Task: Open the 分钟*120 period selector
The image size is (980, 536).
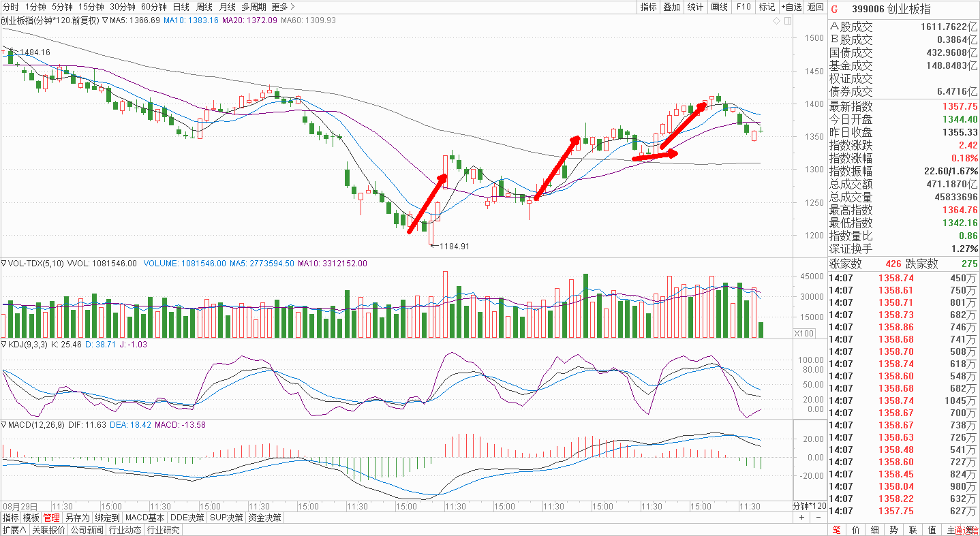Action: 809,507
